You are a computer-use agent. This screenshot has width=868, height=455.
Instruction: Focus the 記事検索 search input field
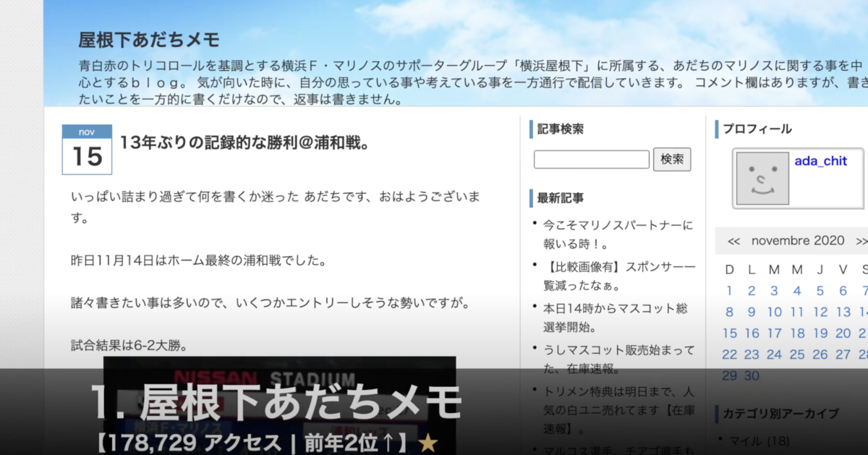592,159
